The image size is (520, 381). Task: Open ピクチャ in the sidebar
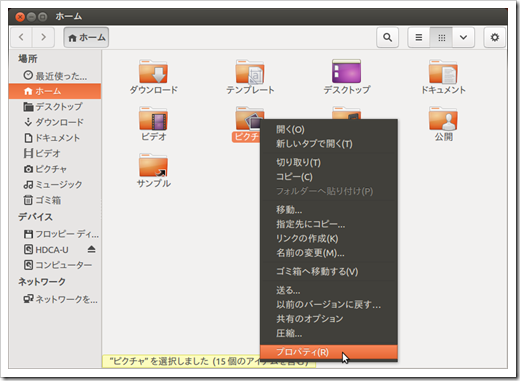(55, 169)
